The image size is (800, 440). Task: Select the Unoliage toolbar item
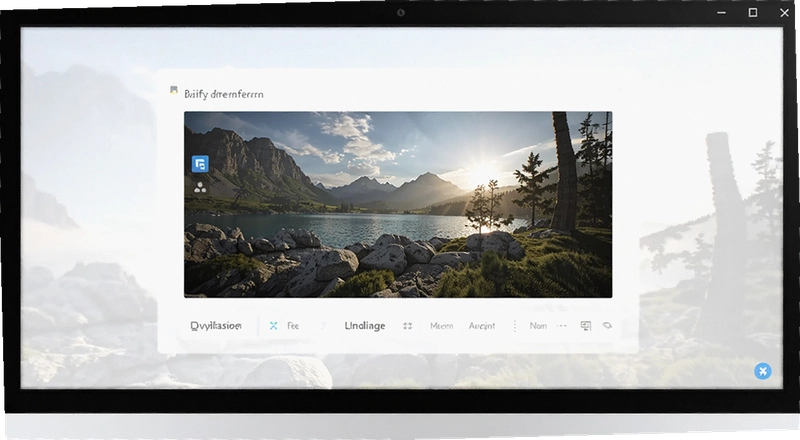point(365,326)
